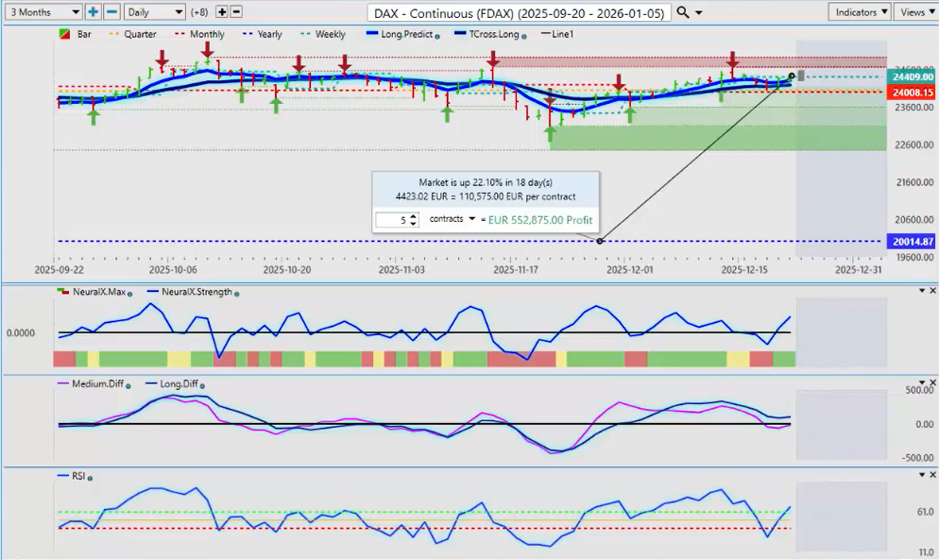This screenshot has height=560, width=939.
Task: Click the black minus button beside (+8)
Action: (x=236, y=12)
